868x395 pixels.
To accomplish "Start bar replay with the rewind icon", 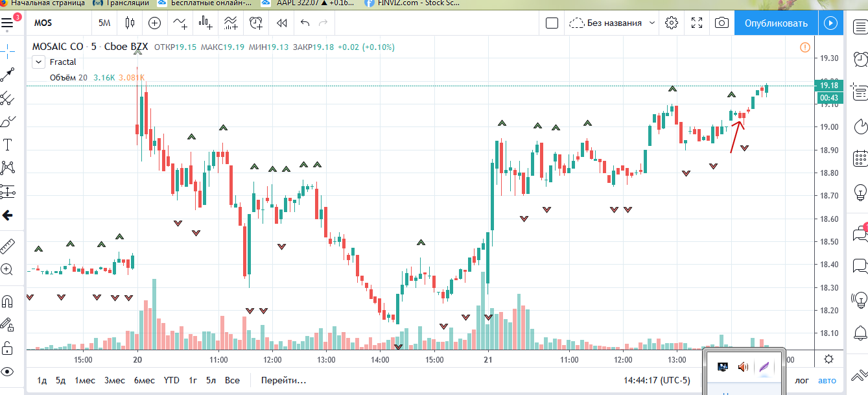I will coord(281,23).
